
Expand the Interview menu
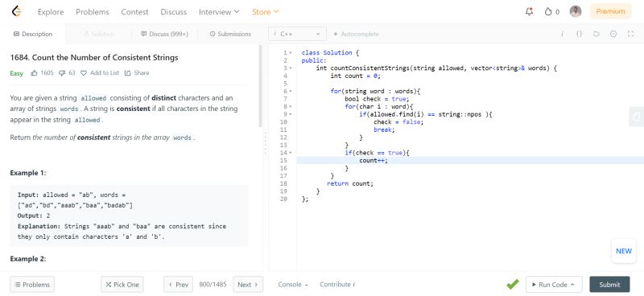click(219, 12)
